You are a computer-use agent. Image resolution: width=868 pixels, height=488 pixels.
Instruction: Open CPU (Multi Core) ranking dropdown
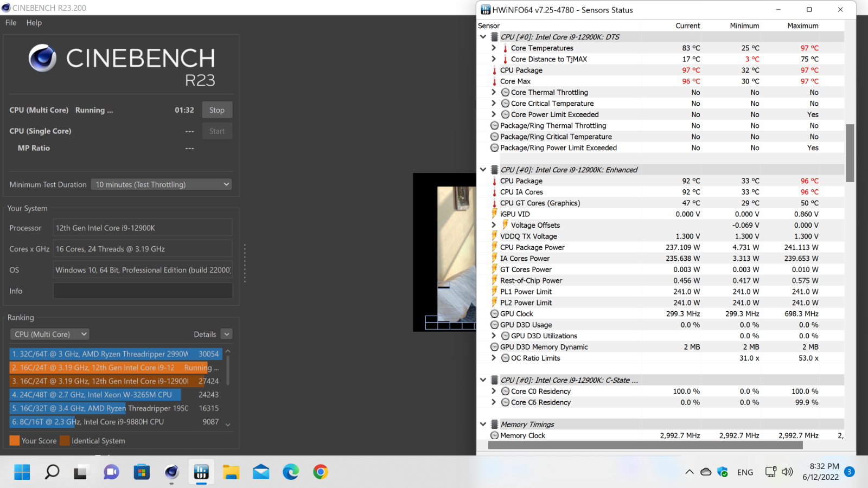click(49, 335)
